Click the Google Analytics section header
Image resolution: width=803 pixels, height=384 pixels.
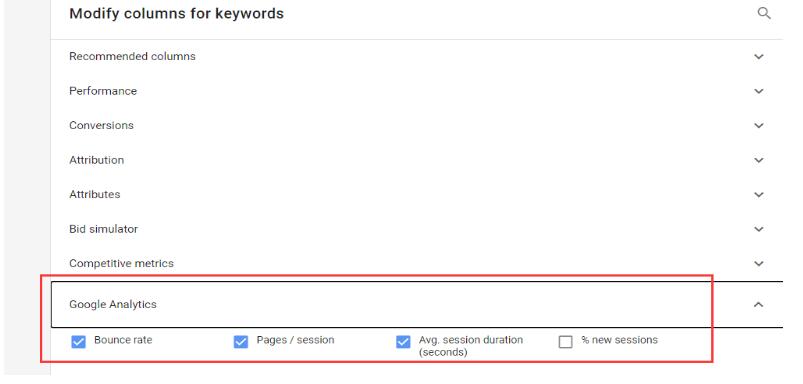(417, 304)
